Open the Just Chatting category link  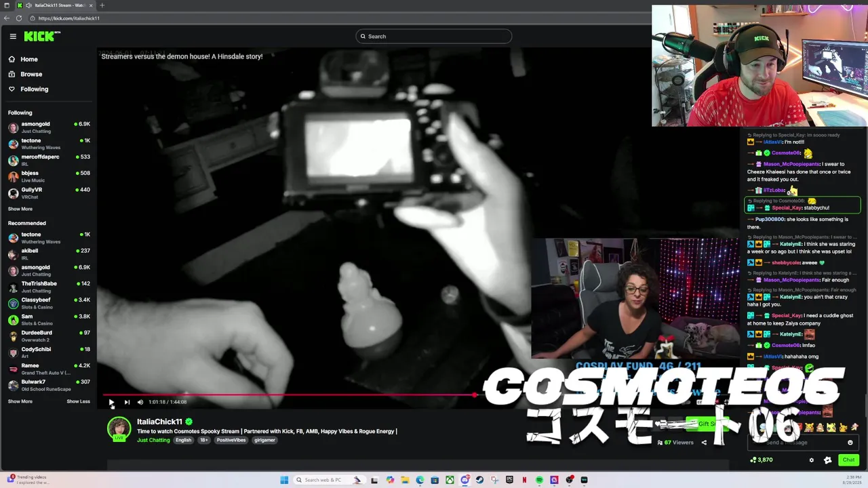coord(153,440)
